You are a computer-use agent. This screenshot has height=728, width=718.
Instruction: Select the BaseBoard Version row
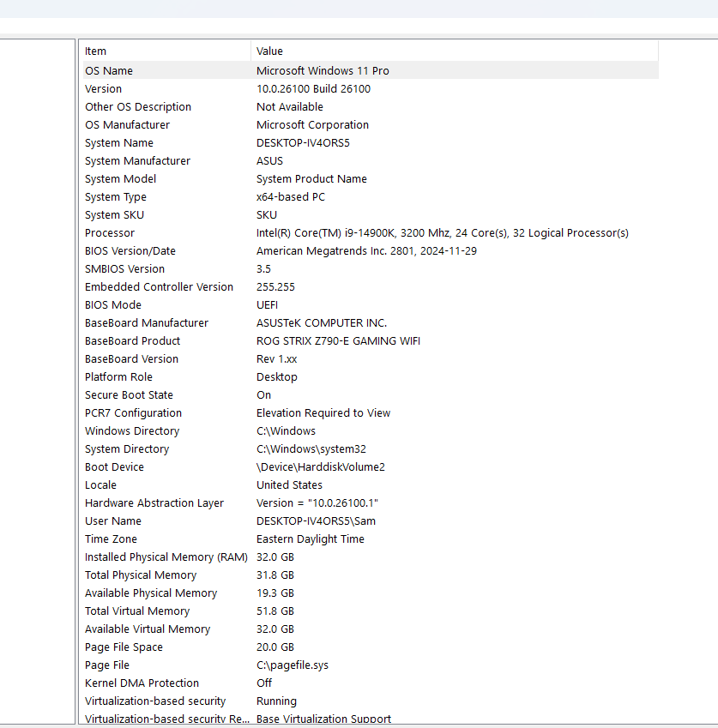(x=371, y=359)
